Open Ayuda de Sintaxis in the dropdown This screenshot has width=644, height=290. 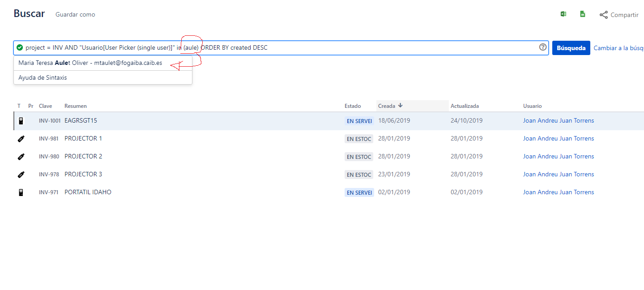(x=103, y=77)
